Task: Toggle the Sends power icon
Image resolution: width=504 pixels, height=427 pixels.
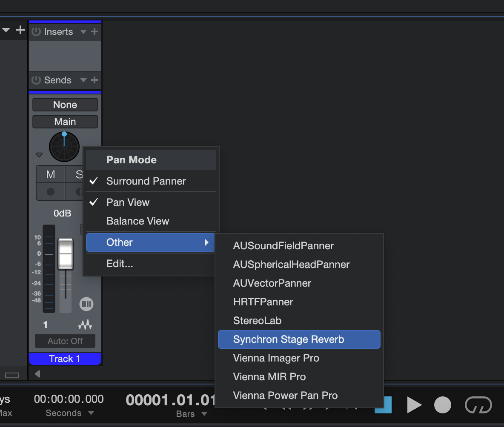Action: click(36, 80)
